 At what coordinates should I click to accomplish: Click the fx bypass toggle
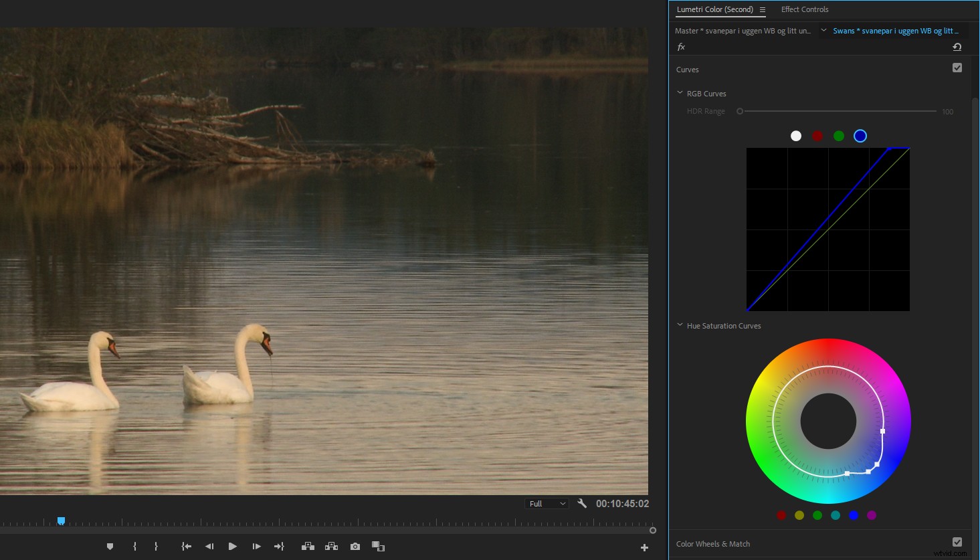pos(681,47)
